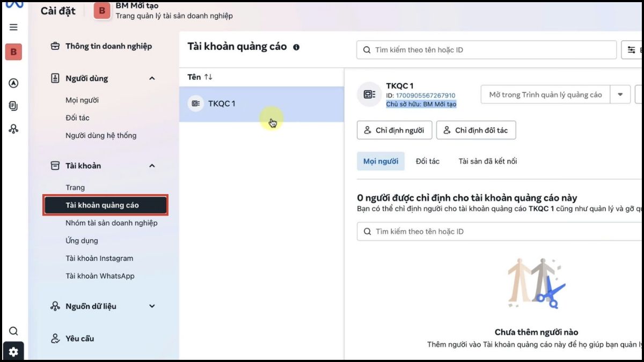Switch to Tài sản đã kết nối tab

pos(488,161)
